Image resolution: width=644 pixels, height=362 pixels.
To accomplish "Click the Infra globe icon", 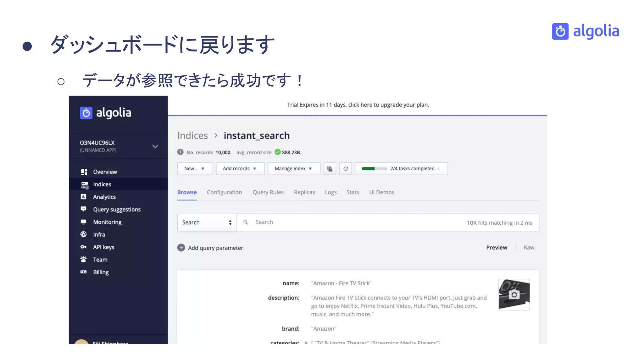I will coord(83,234).
